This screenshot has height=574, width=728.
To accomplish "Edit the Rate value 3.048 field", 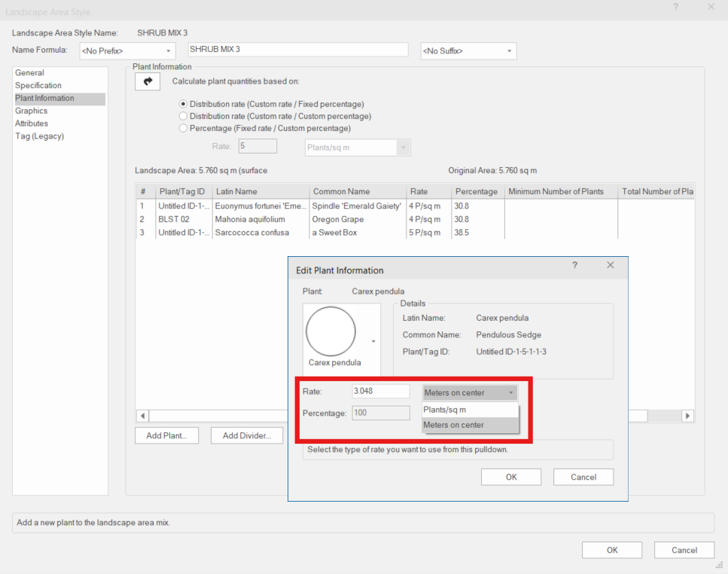I will click(380, 390).
